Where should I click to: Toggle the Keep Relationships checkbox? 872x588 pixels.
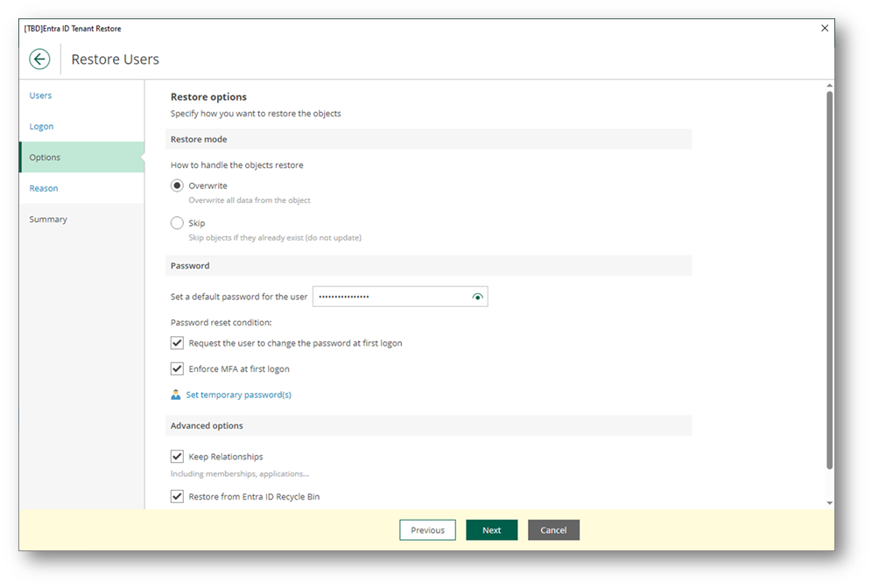178,457
